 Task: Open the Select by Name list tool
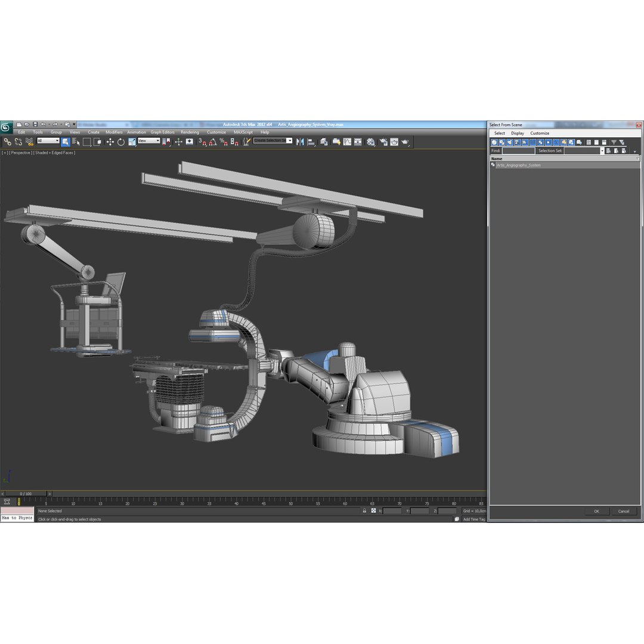point(76,142)
